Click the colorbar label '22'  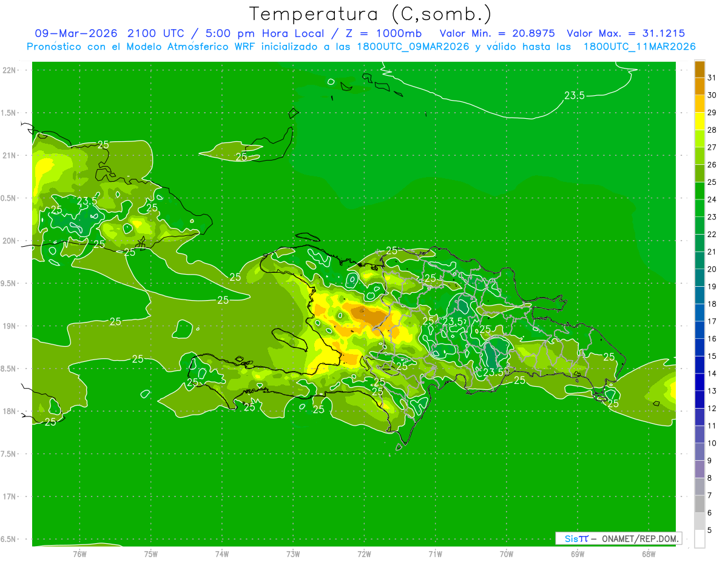tap(712, 234)
